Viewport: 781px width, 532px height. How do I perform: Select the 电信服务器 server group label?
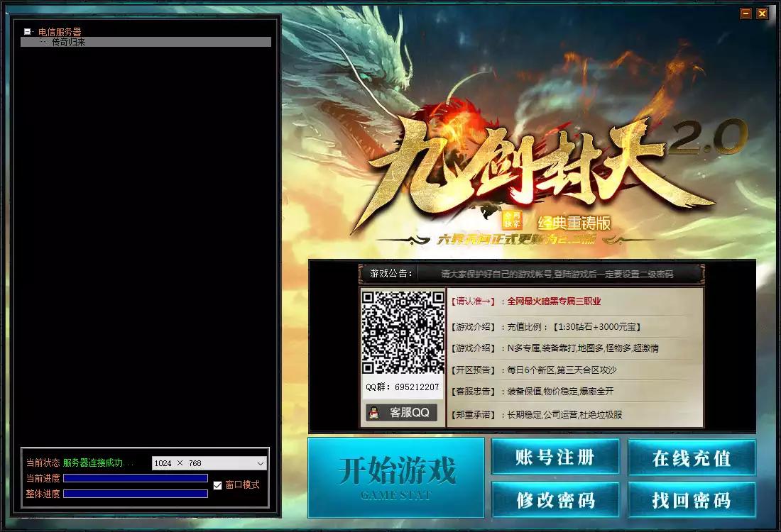tap(60, 32)
